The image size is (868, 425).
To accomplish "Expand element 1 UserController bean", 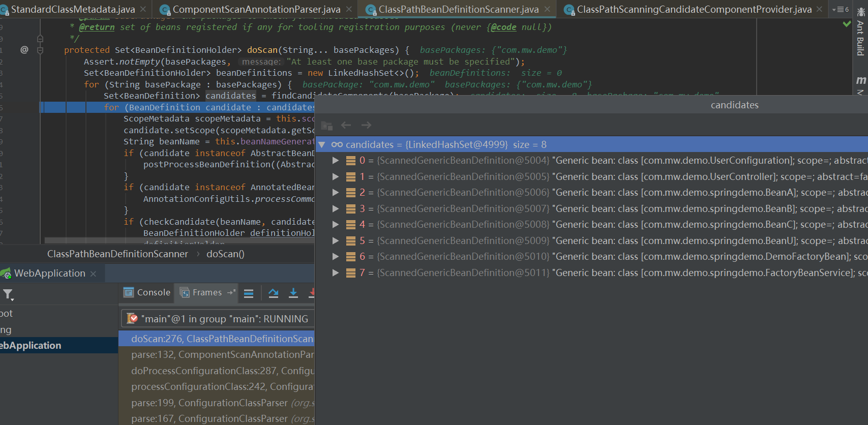I will [x=335, y=176].
